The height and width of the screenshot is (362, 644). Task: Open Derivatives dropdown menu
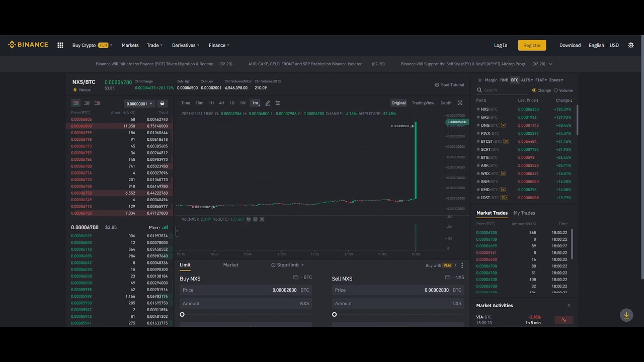[186, 45]
